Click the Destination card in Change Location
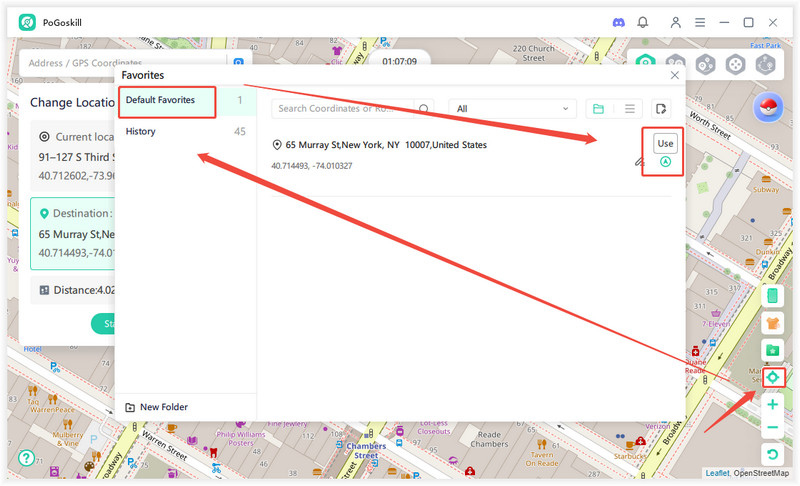Viewport: 800px width, 486px height. (x=73, y=234)
